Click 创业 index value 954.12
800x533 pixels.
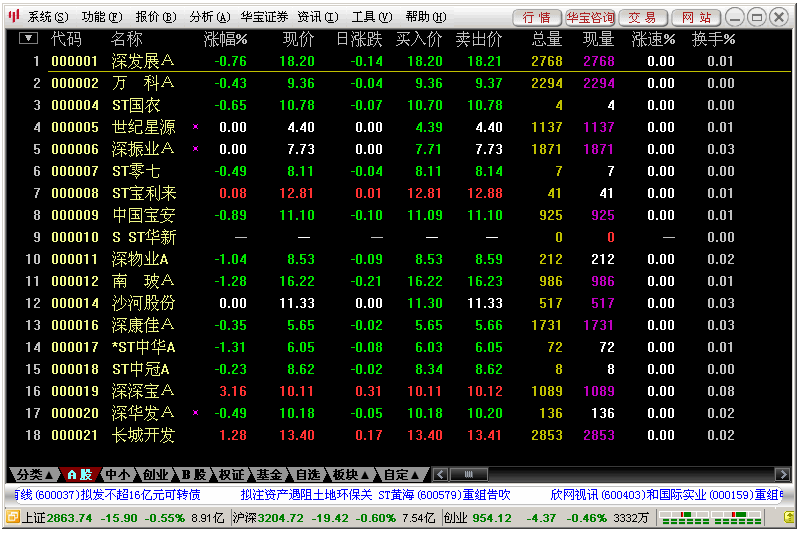coord(491,518)
